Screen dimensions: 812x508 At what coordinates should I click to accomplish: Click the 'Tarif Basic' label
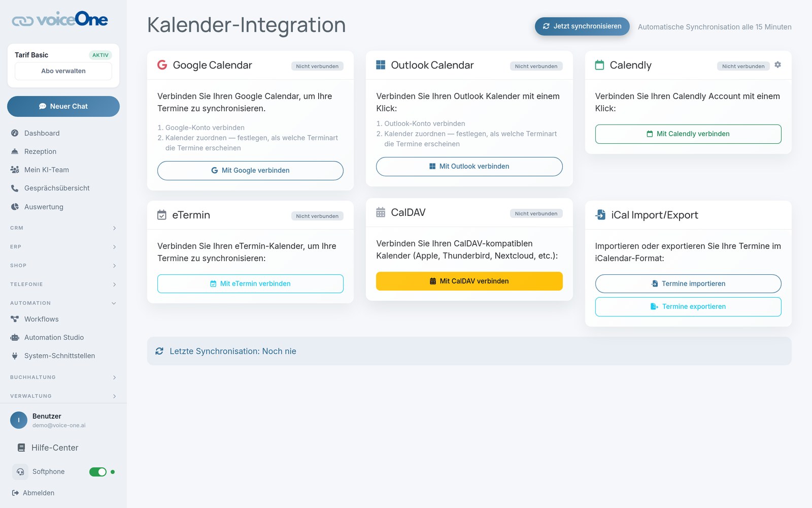31,55
